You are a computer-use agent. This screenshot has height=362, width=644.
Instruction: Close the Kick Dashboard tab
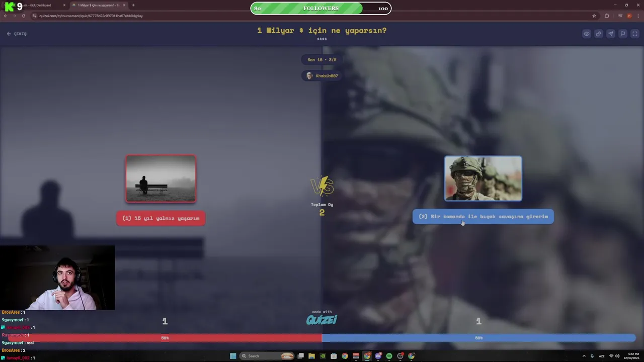point(64,5)
